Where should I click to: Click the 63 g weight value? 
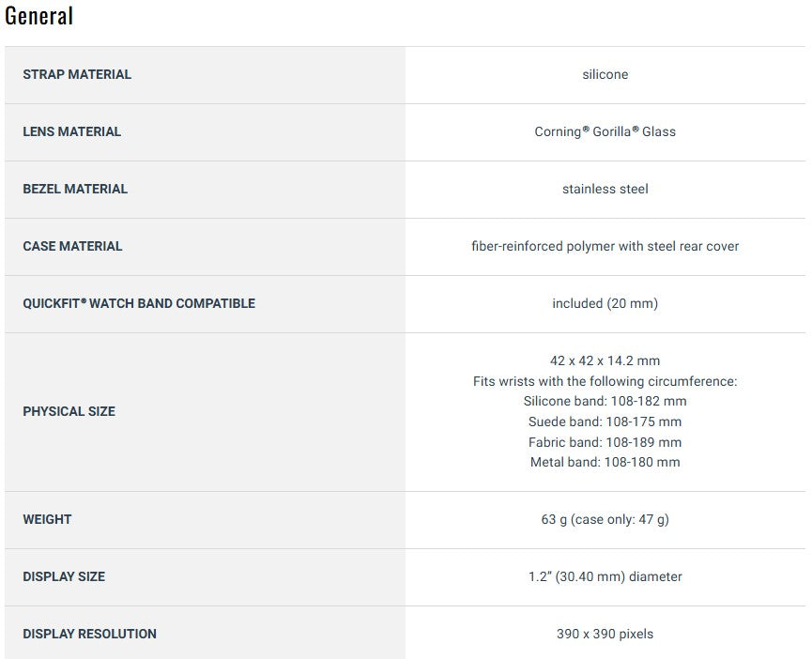605,519
